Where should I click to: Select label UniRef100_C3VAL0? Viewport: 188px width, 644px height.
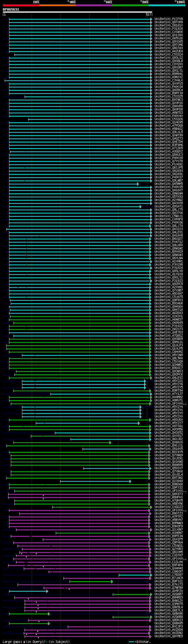[169, 80]
